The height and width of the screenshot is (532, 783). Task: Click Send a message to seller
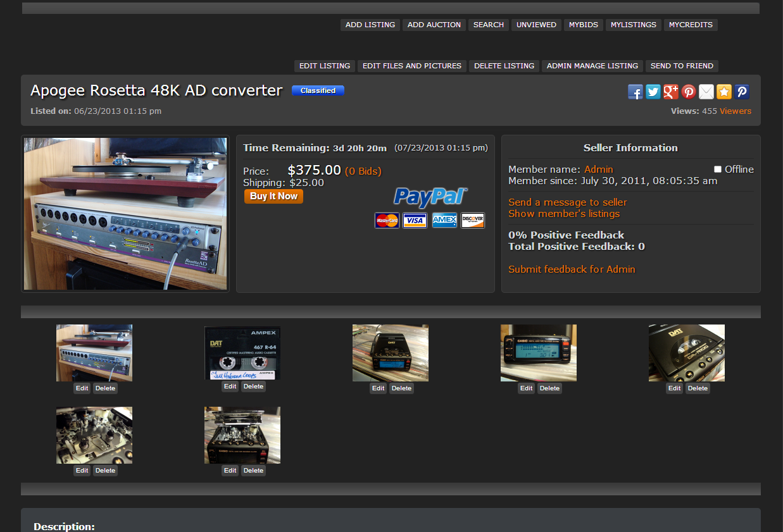click(568, 202)
